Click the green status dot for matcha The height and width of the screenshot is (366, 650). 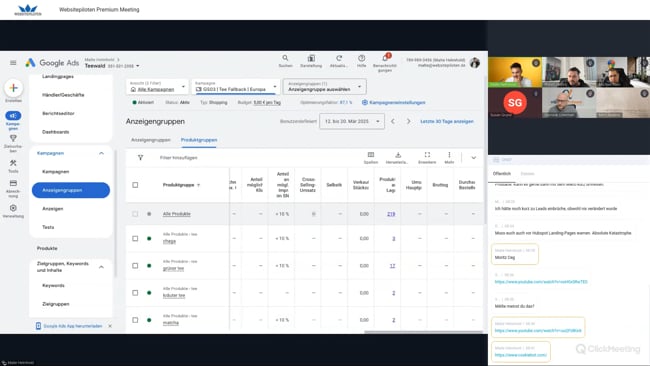149,320
